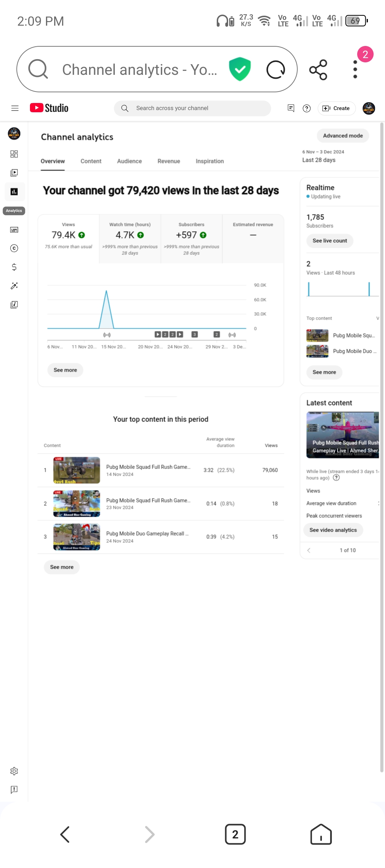Switch to the Overview tab
385x868 pixels.
tap(53, 161)
